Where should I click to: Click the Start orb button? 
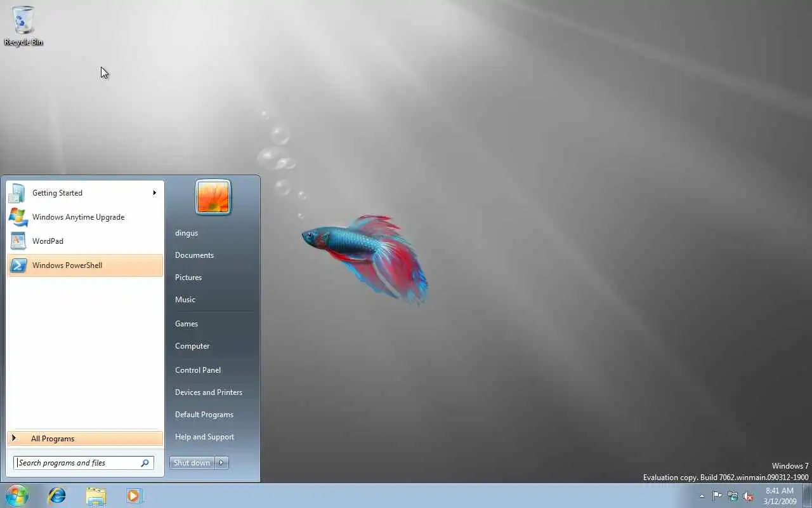coord(16,495)
